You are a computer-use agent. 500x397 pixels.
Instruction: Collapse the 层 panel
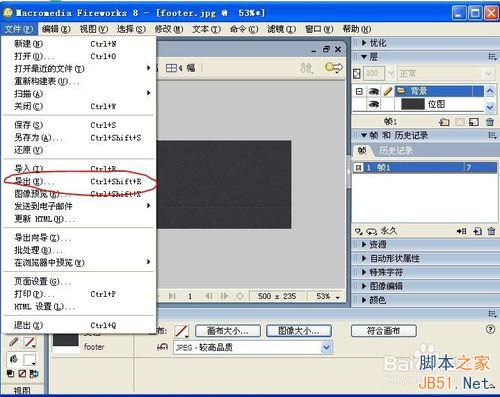(x=364, y=57)
